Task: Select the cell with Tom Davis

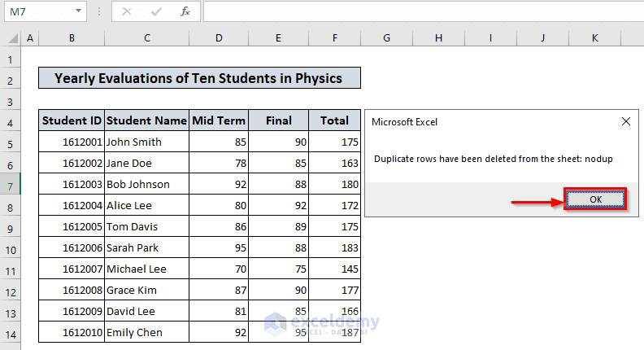Action: pyautogui.click(x=146, y=226)
